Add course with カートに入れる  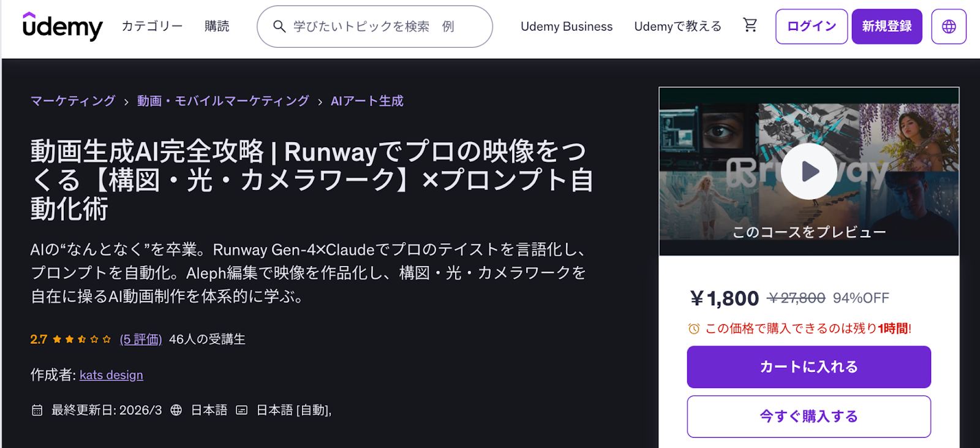coord(809,367)
